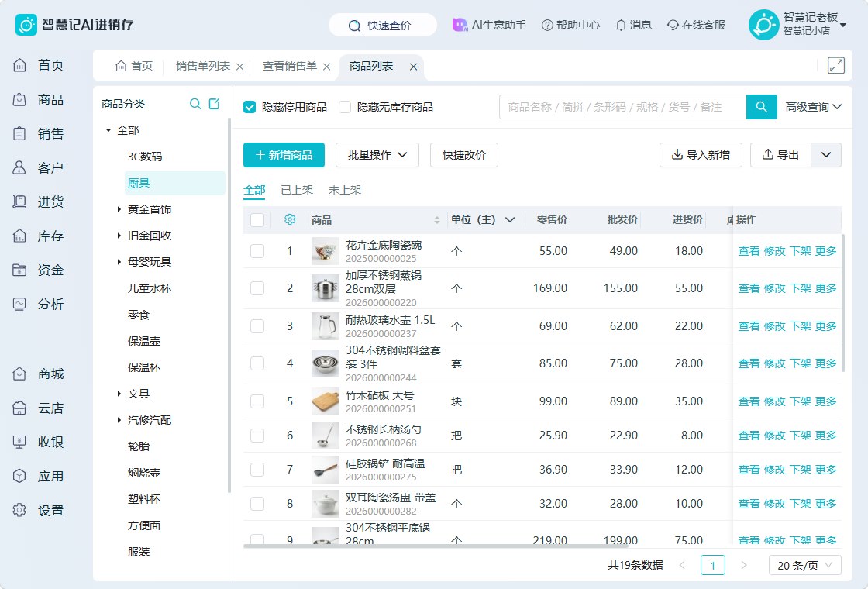
Task: Open the 云店 sidebar module
Action: pyautogui.click(x=38, y=408)
